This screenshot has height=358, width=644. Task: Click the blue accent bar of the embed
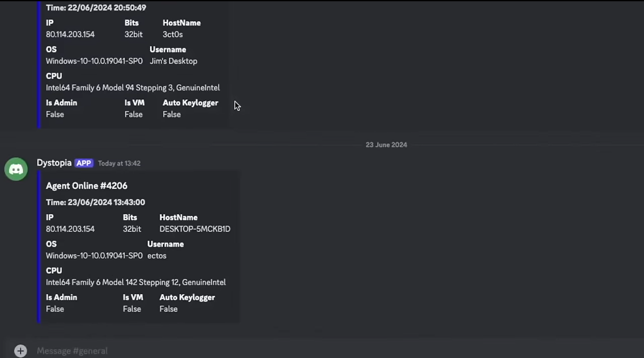pos(38,246)
